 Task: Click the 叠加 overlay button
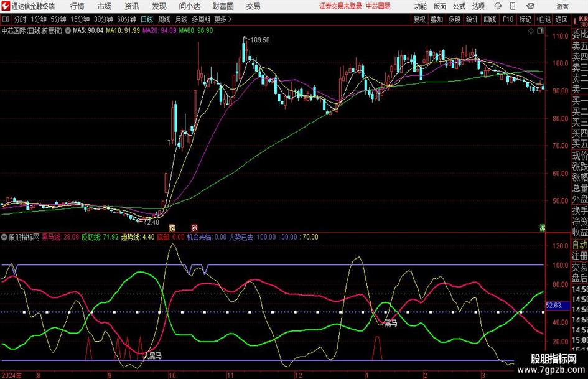[x=437, y=19]
